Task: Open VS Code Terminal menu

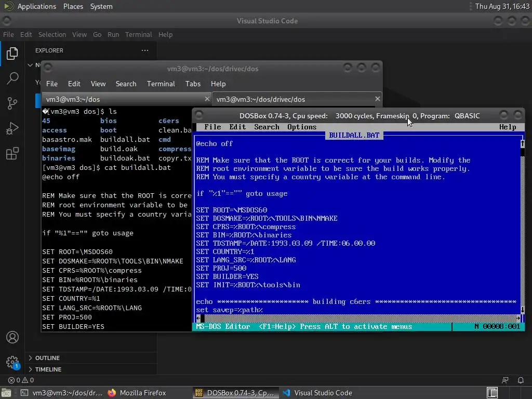Action: pyautogui.click(x=138, y=35)
